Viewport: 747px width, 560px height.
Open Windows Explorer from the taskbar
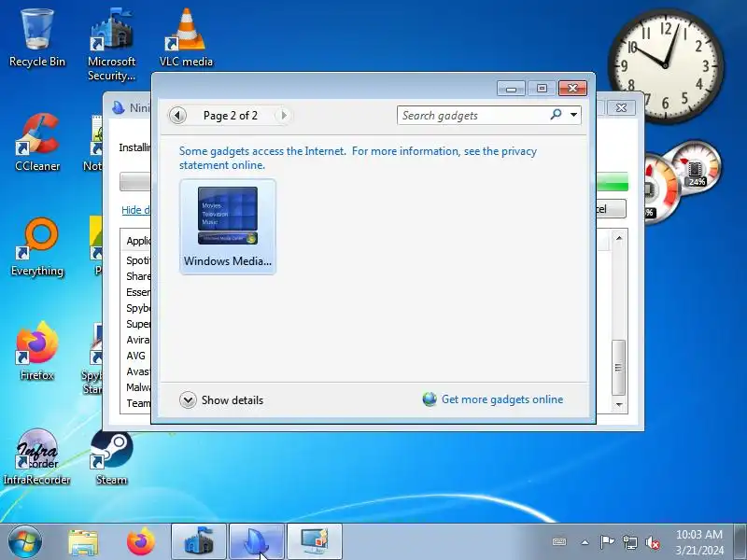[x=83, y=542]
